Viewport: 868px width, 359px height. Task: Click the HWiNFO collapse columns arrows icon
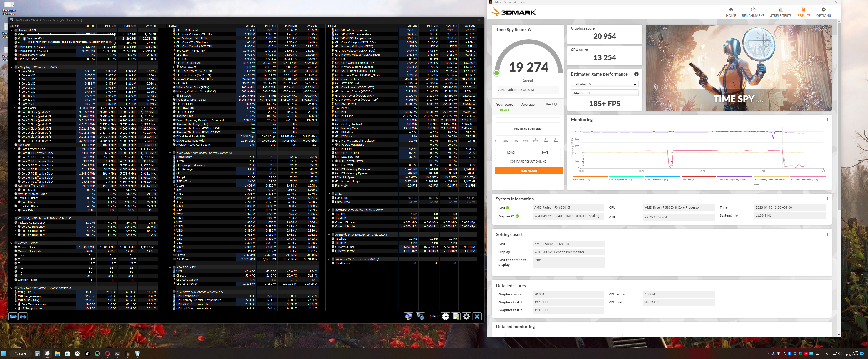click(x=23, y=317)
